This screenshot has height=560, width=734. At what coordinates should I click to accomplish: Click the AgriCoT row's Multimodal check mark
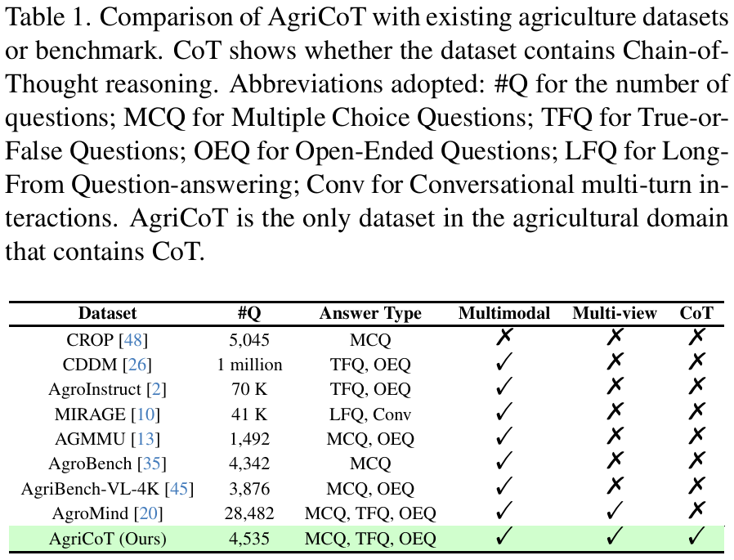coord(504,538)
